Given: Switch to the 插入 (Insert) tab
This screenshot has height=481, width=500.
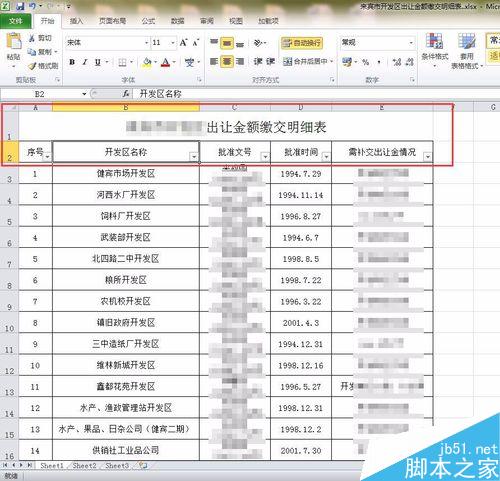Looking at the screenshot, I should coord(76,21).
